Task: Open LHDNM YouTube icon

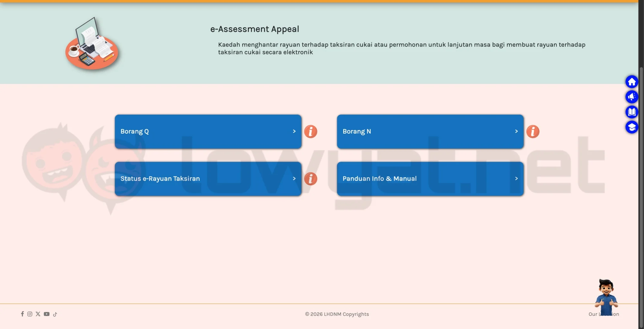Action: 47,314
